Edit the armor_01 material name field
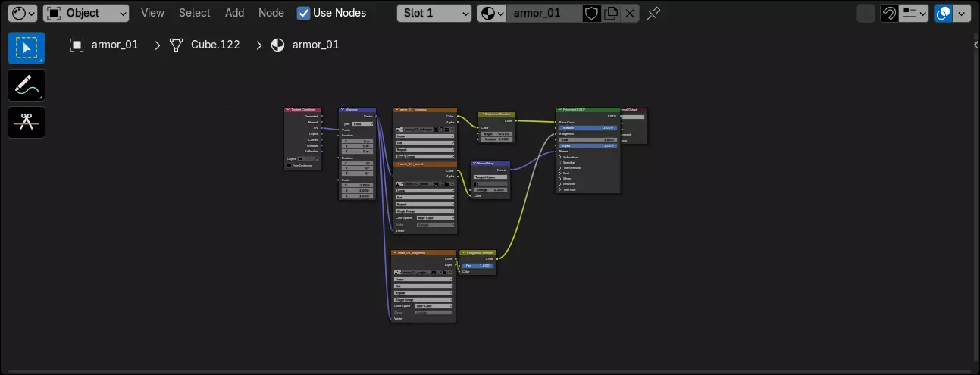Image resolution: width=980 pixels, height=375 pixels. (x=544, y=13)
